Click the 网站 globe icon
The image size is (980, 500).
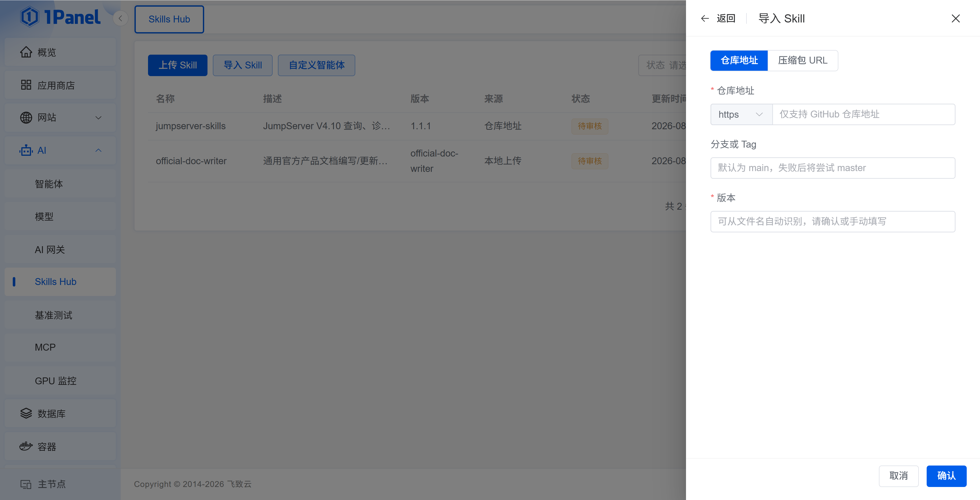point(26,118)
